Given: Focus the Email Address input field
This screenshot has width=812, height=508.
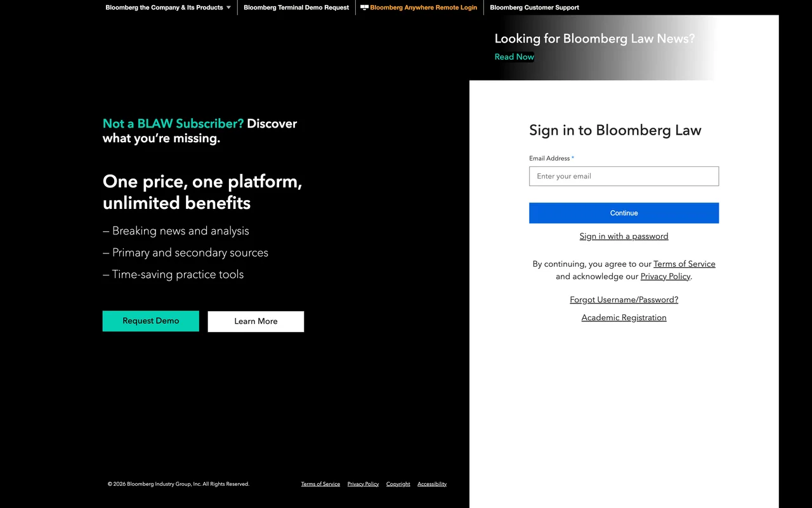Looking at the screenshot, I should [x=624, y=176].
